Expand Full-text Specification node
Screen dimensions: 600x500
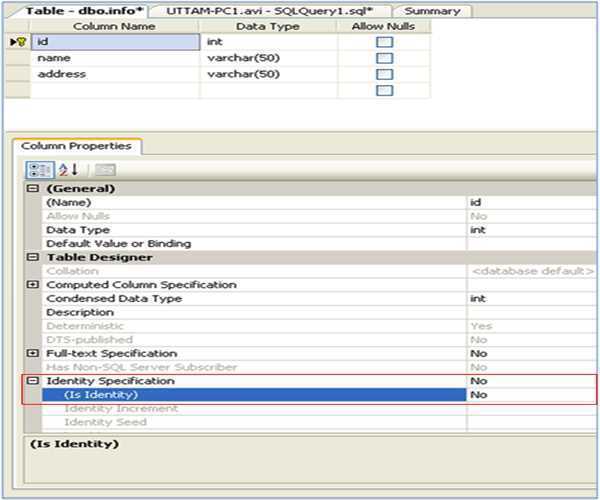tap(32, 353)
